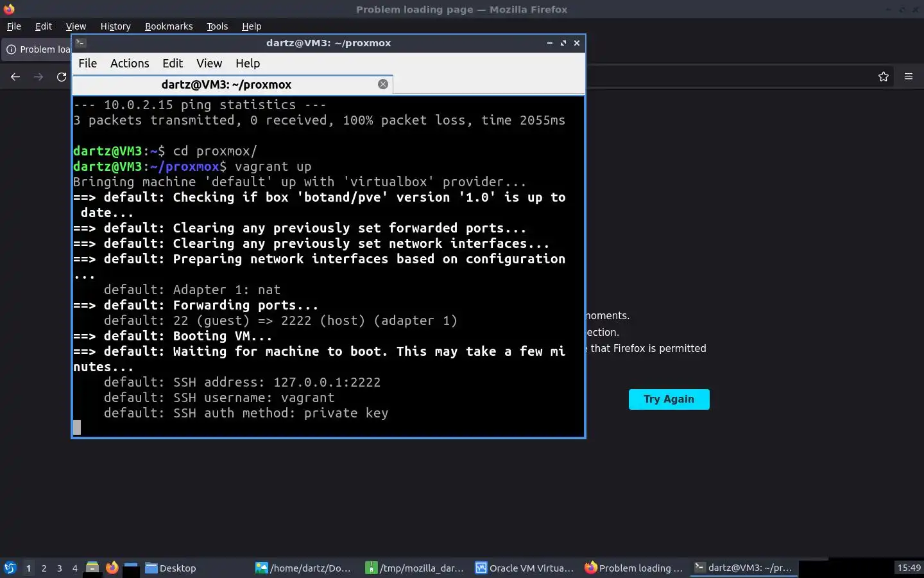Open the terminal panel launcher

click(131, 568)
